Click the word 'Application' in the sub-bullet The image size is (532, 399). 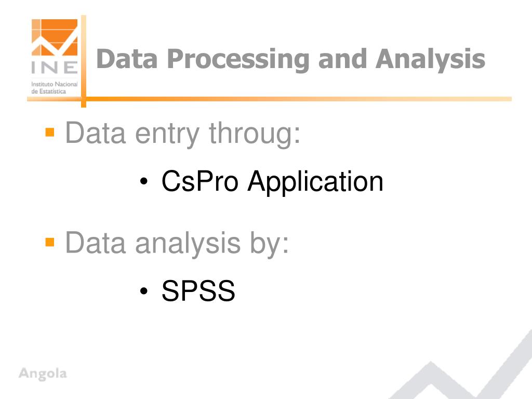[315, 182]
